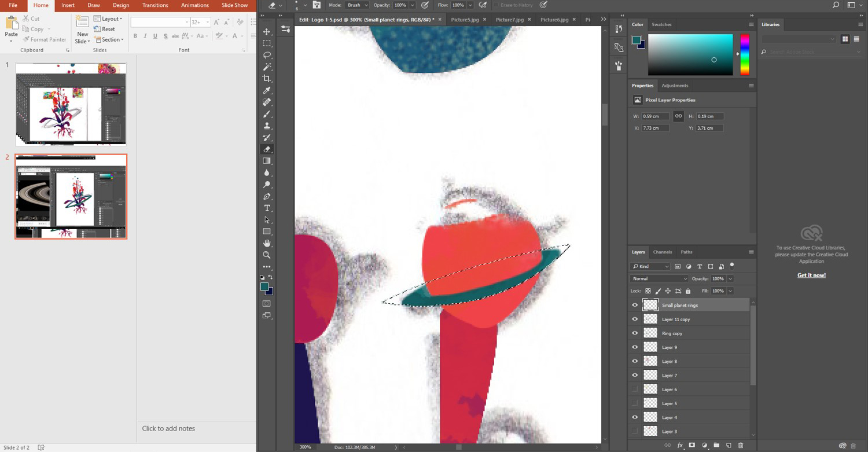
Task: Click the PowerPoint New Slide button
Action: point(83,30)
